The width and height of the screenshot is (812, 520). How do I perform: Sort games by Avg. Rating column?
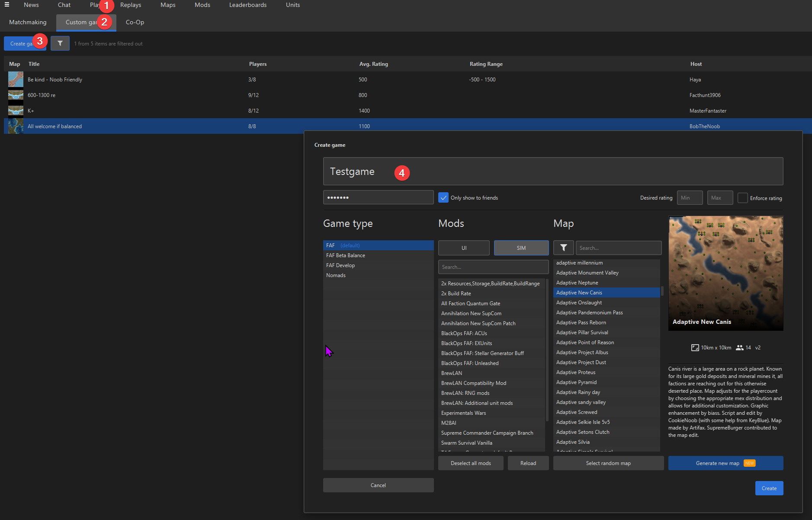(373, 64)
